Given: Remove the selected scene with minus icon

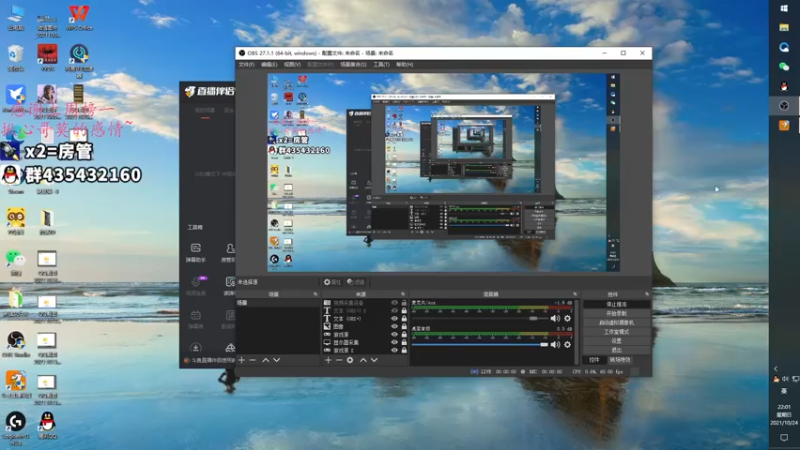Looking at the screenshot, I should 253,360.
